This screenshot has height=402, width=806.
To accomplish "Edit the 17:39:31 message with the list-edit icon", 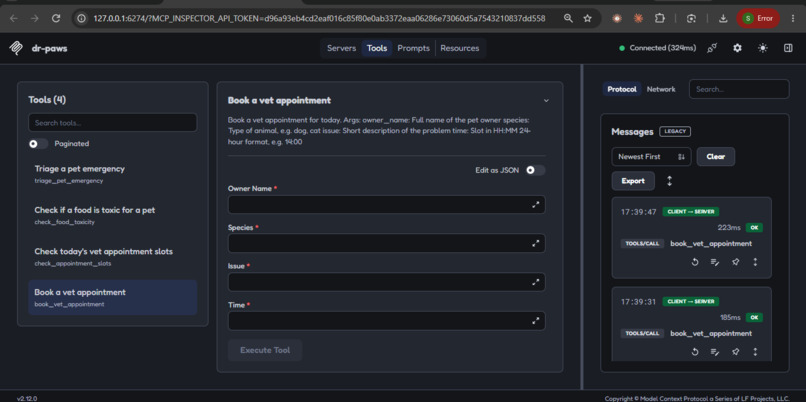I will point(715,352).
